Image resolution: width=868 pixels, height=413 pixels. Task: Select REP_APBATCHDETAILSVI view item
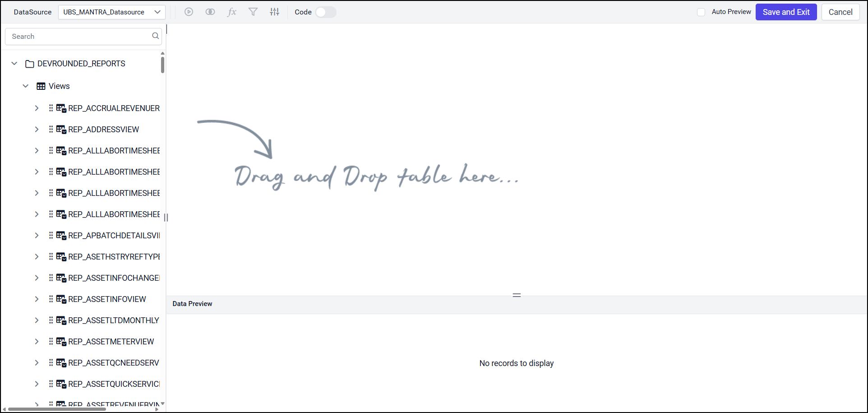114,236
